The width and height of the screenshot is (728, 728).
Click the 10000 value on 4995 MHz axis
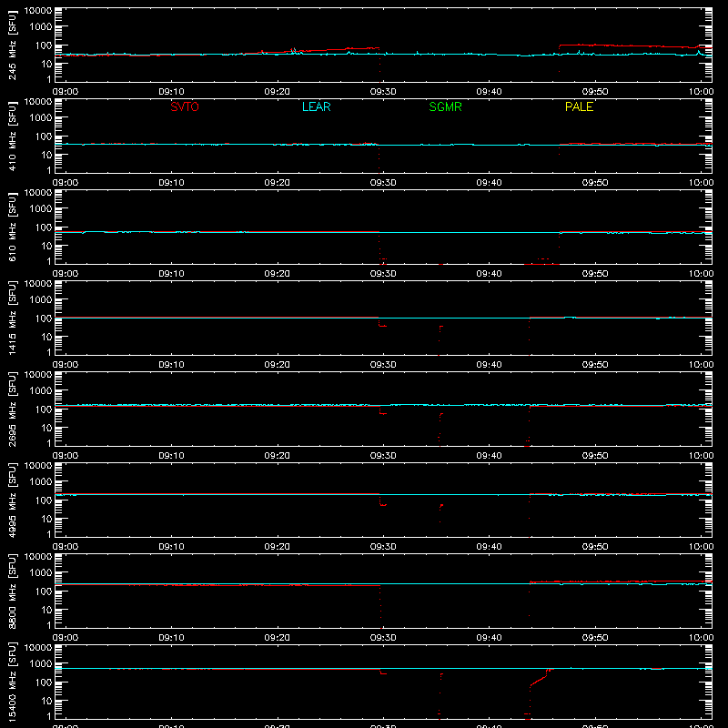tap(38, 466)
